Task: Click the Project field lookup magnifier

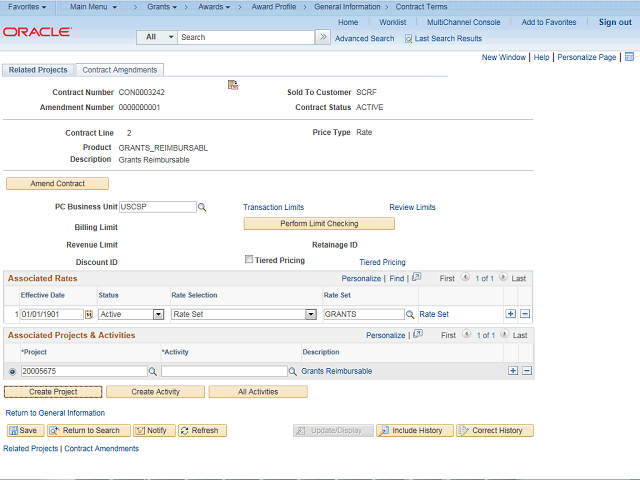Action: click(x=152, y=371)
